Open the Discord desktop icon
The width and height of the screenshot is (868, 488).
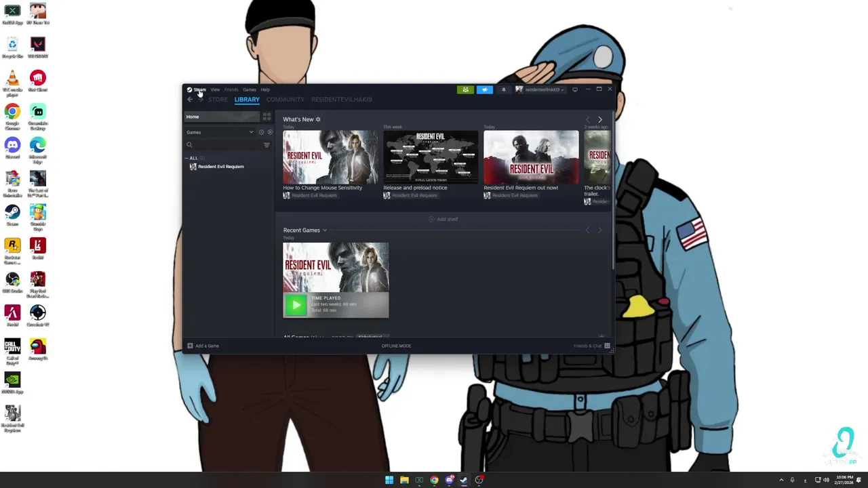coord(12,148)
